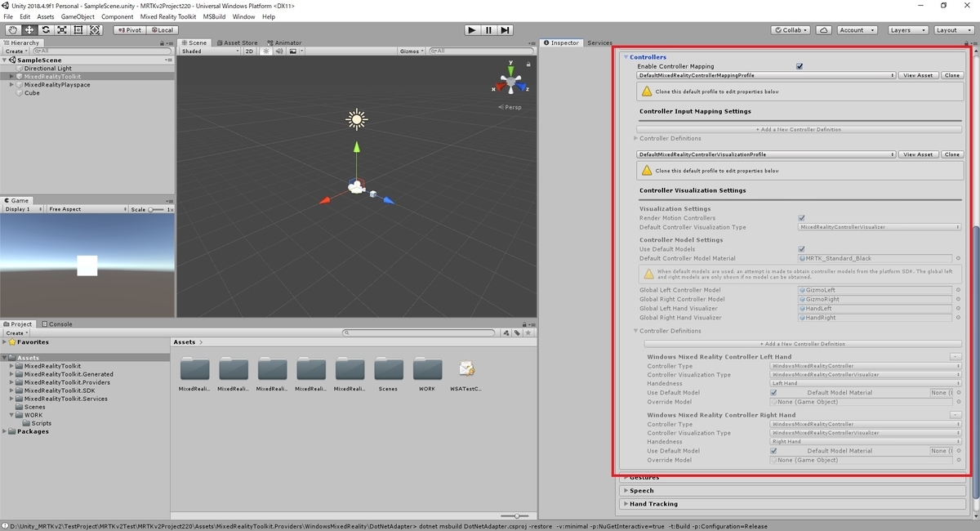
Task: Switch to the Console tab
Action: click(57, 324)
